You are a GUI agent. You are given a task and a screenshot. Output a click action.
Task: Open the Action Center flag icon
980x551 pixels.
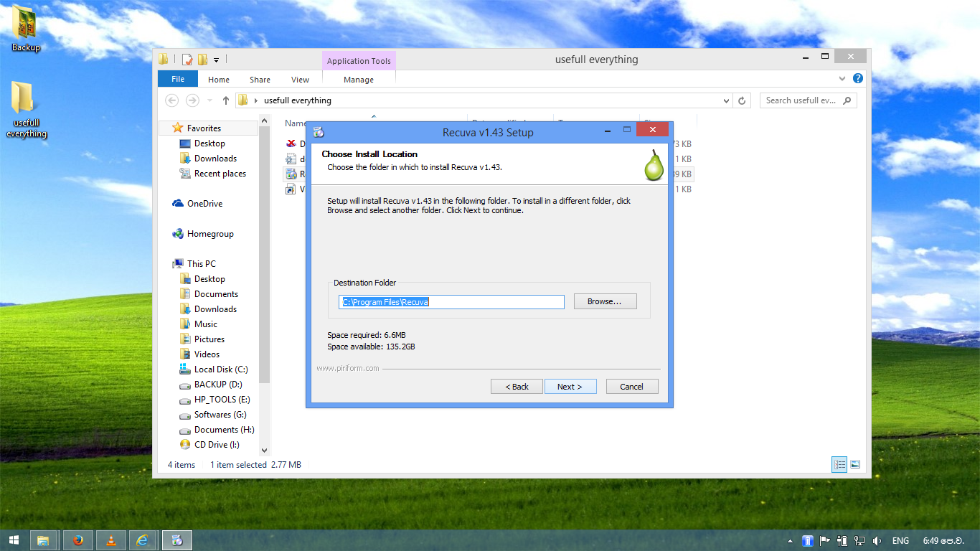pos(825,541)
